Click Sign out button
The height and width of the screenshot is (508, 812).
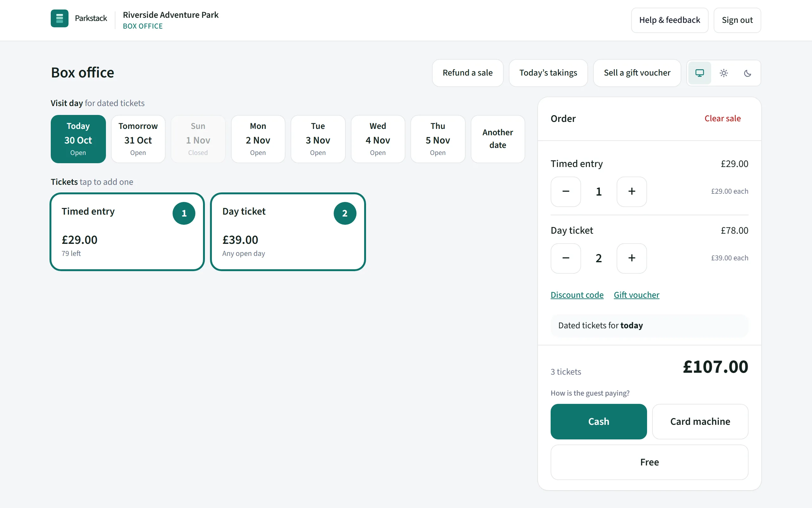tap(737, 20)
